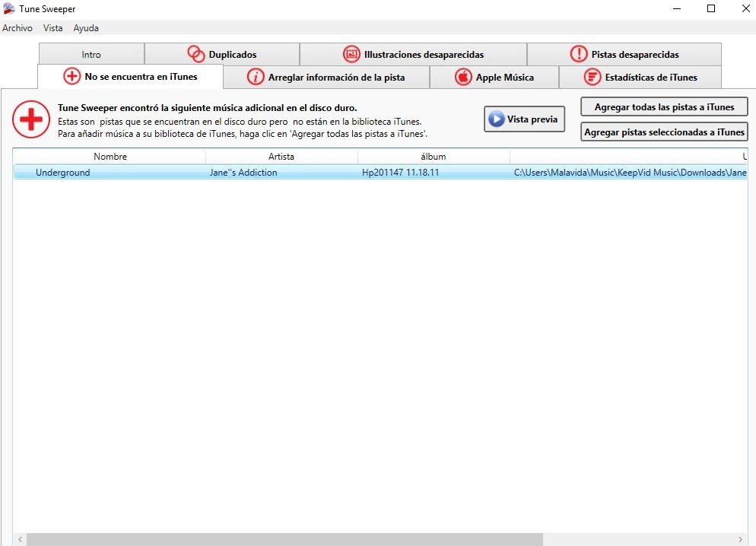This screenshot has width=756, height=546.
Task: Click the horizontal scrollbar right arrow
Action: 740,539
